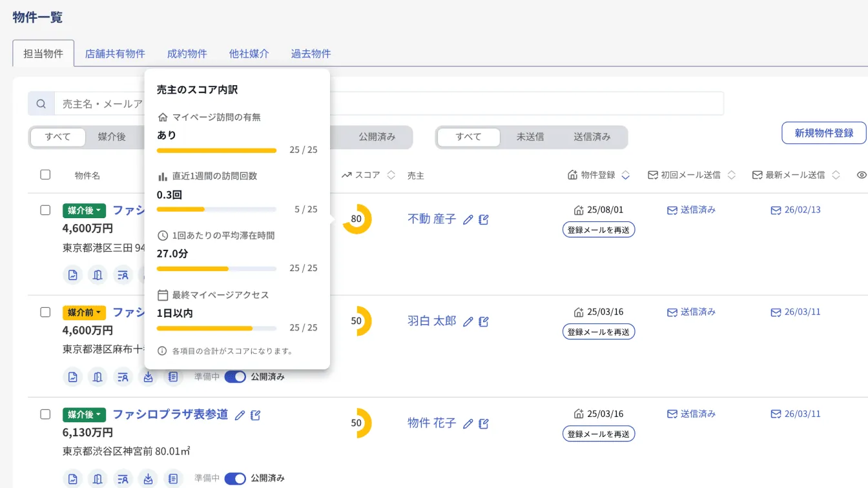The height and width of the screenshot is (488, 868).
Task: Click pencil icon next to 羽白 太郎
Action: [468, 321]
